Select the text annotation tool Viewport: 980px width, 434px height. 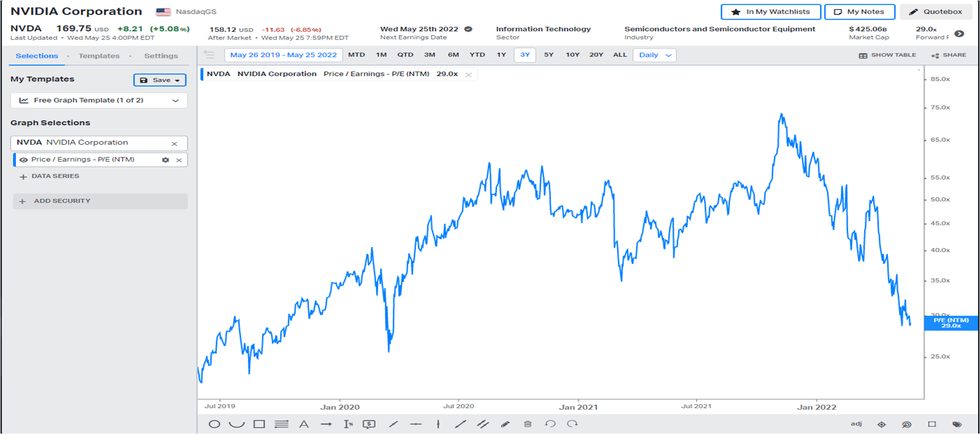[304, 424]
